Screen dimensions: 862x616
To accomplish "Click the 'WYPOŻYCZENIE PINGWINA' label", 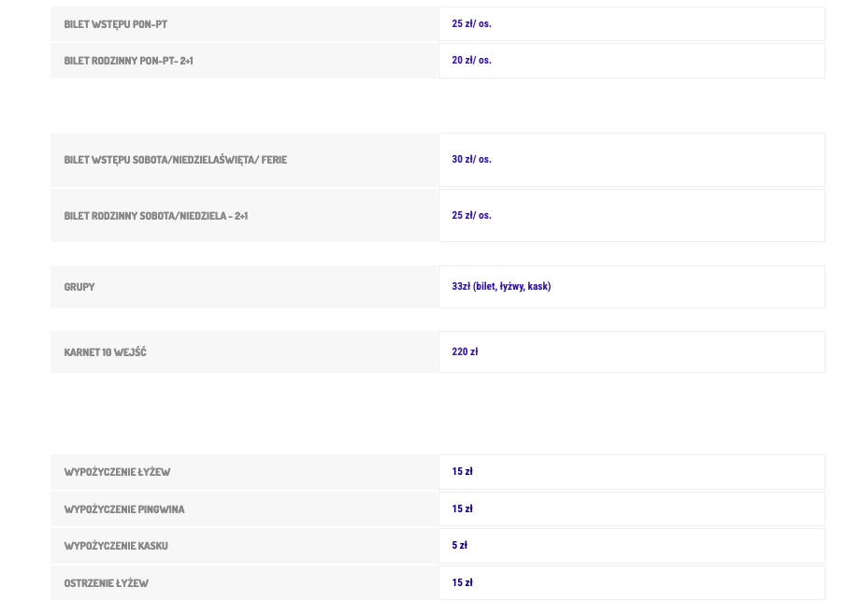I will [x=124, y=509].
